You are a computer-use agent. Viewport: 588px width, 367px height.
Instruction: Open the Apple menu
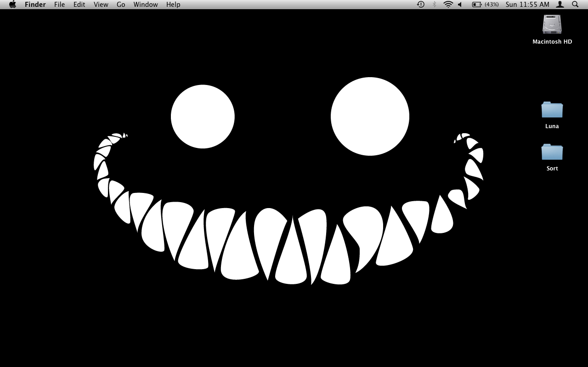coord(12,5)
